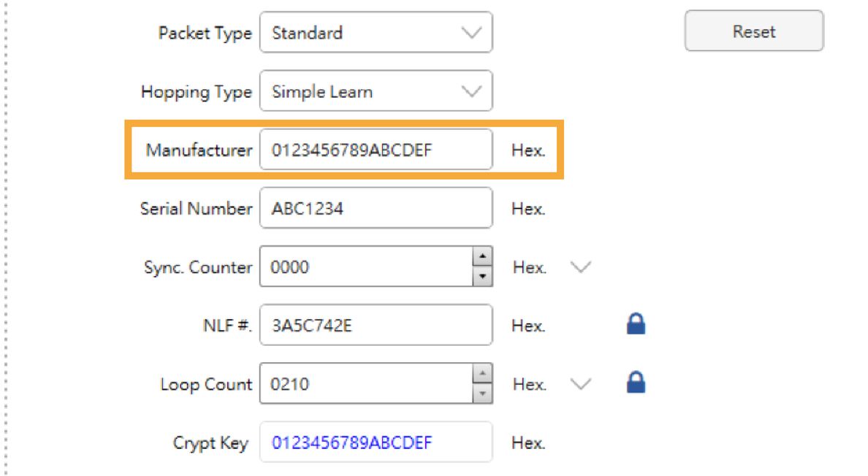Click the Standard packet type text
Image resolution: width=868 pixels, height=476 pixels.
pos(307,33)
